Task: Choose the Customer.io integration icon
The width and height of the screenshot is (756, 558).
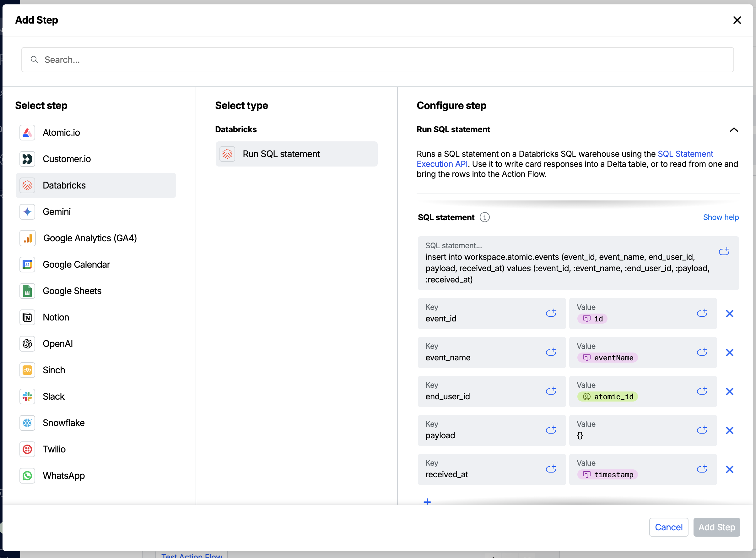Action: (27, 159)
